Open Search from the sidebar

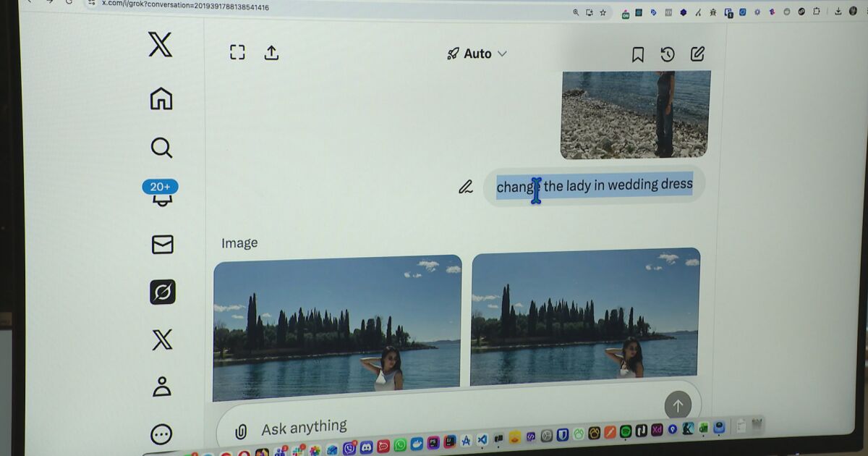[x=161, y=148]
